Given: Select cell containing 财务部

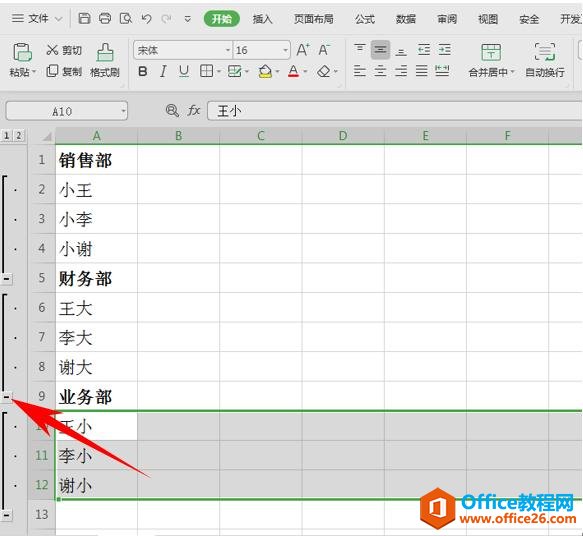Looking at the screenshot, I should point(96,278).
